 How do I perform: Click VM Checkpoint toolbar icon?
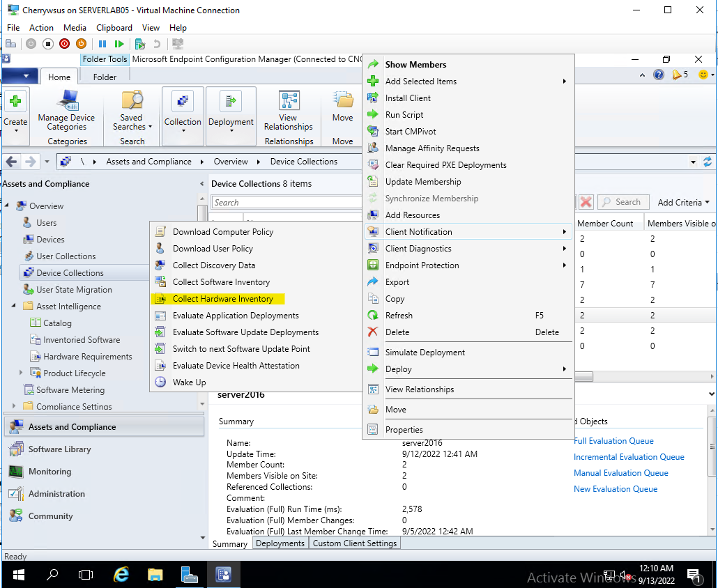(140, 44)
